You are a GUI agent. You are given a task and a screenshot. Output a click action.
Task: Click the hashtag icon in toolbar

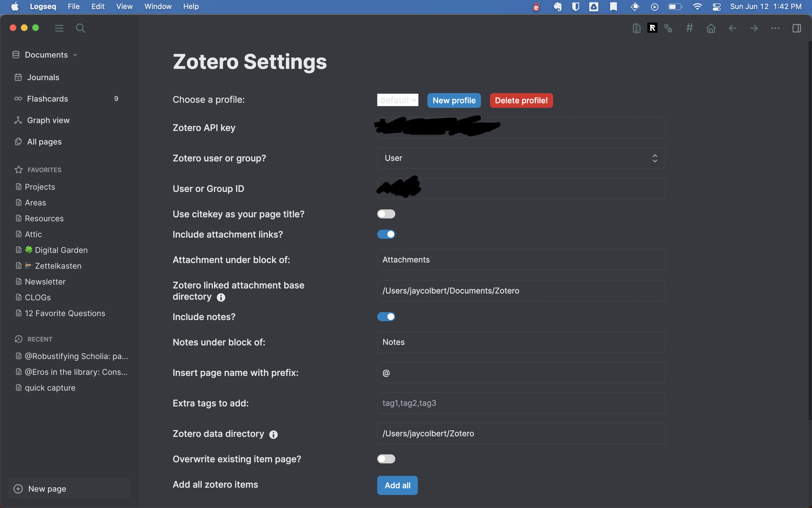tap(690, 28)
